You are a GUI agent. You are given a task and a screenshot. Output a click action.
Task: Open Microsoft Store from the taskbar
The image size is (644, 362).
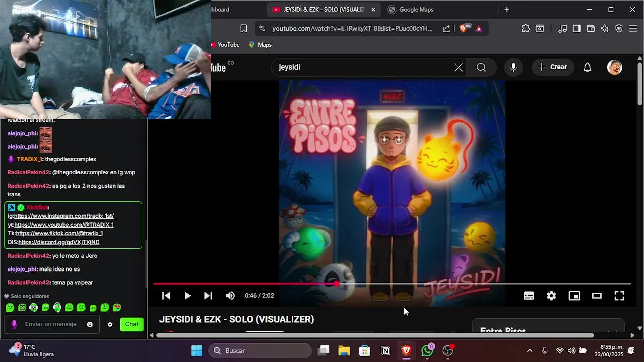tap(365, 351)
